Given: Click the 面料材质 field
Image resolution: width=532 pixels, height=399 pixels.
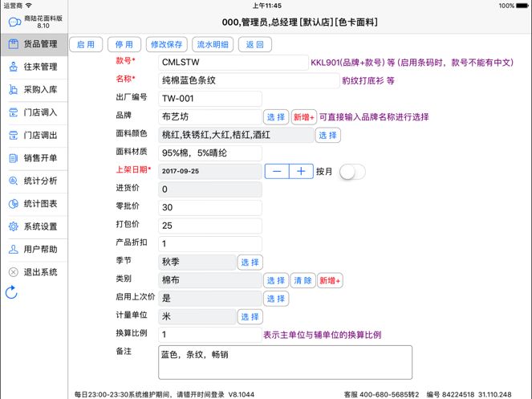Looking at the screenshot, I should pyautogui.click(x=210, y=153).
